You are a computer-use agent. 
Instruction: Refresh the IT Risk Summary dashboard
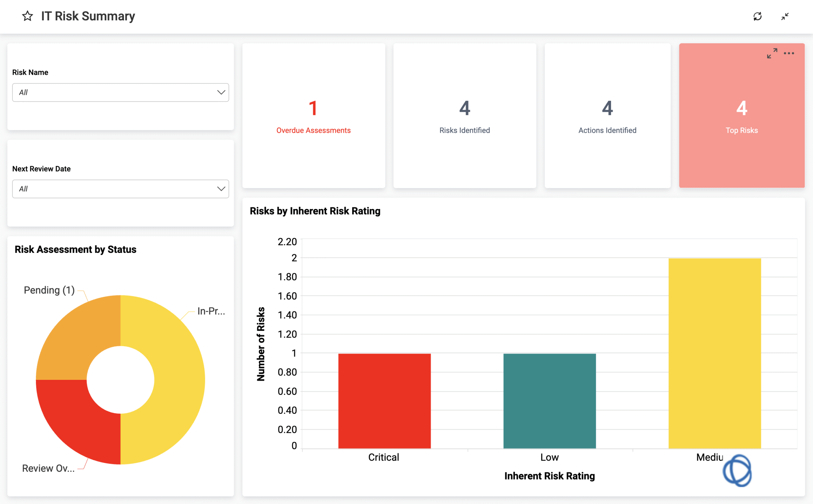(x=757, y=16)
